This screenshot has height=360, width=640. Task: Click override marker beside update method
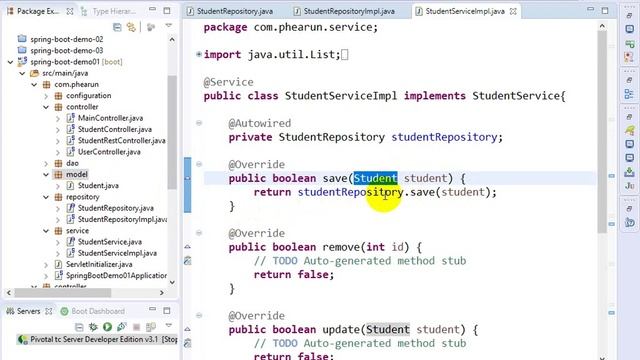[x=187, y=329]
